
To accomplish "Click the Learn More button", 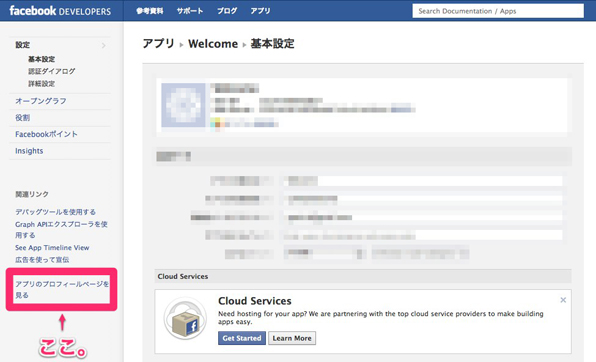I will pos(292,338).
